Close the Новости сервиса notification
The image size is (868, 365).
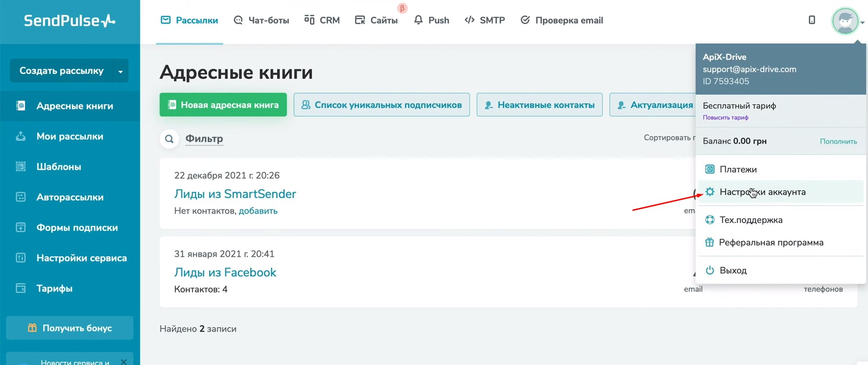pos(123,361)
